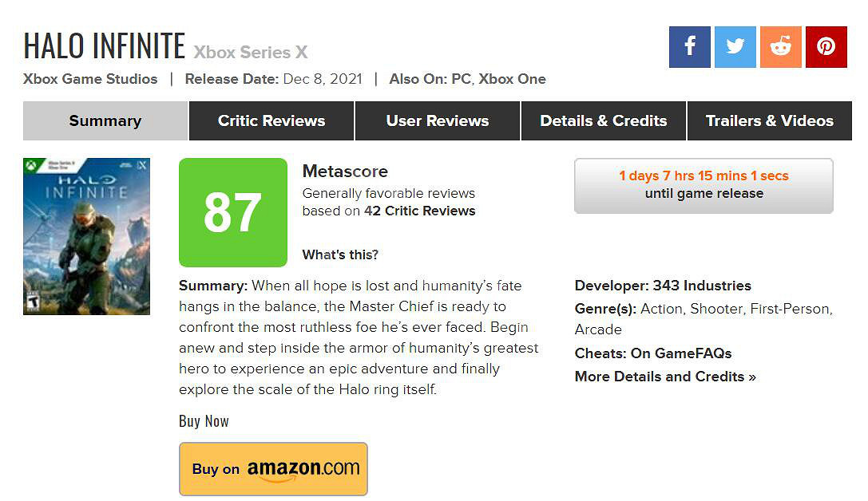Open Details & Credits tab
The image size is (868, 501).
pos(603,121)
